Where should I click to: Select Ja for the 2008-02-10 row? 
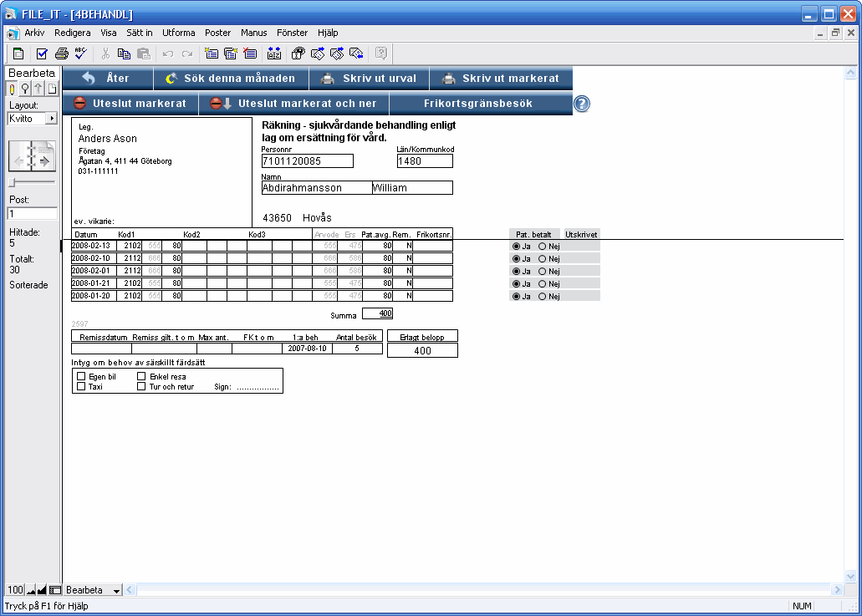pos(516,259)
